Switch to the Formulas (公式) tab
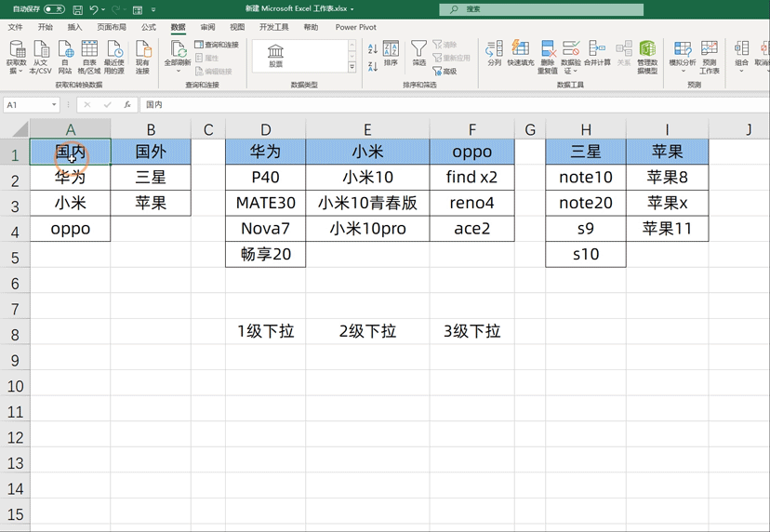The width and height of the screenshot is (770, 532). click(x=148, y=27)
